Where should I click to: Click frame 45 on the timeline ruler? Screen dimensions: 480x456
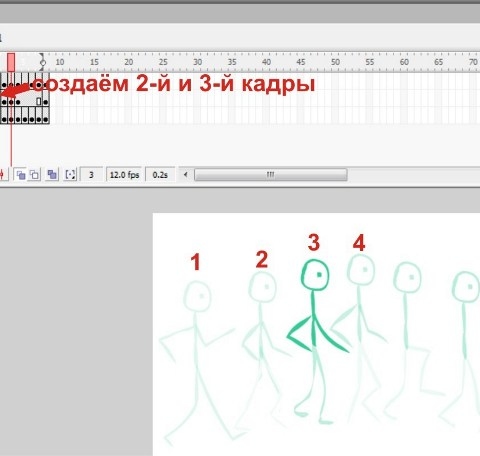coord(301,62)
